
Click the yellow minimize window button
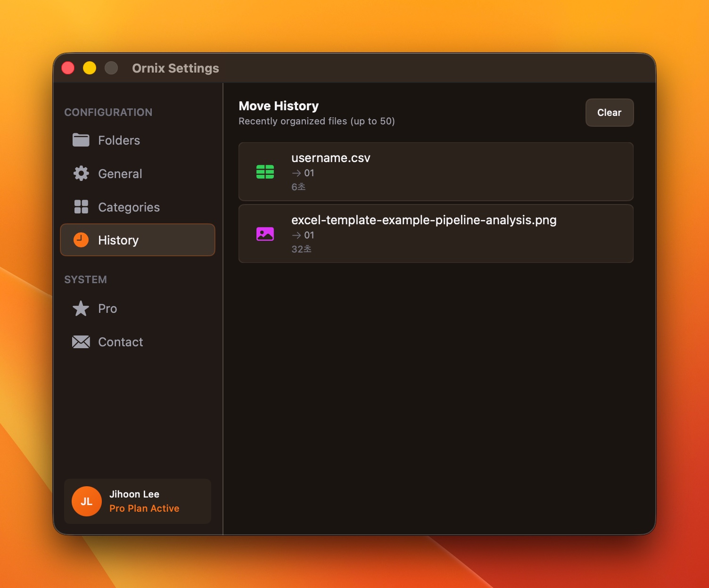pyautogui.click(x=90, y=68)
